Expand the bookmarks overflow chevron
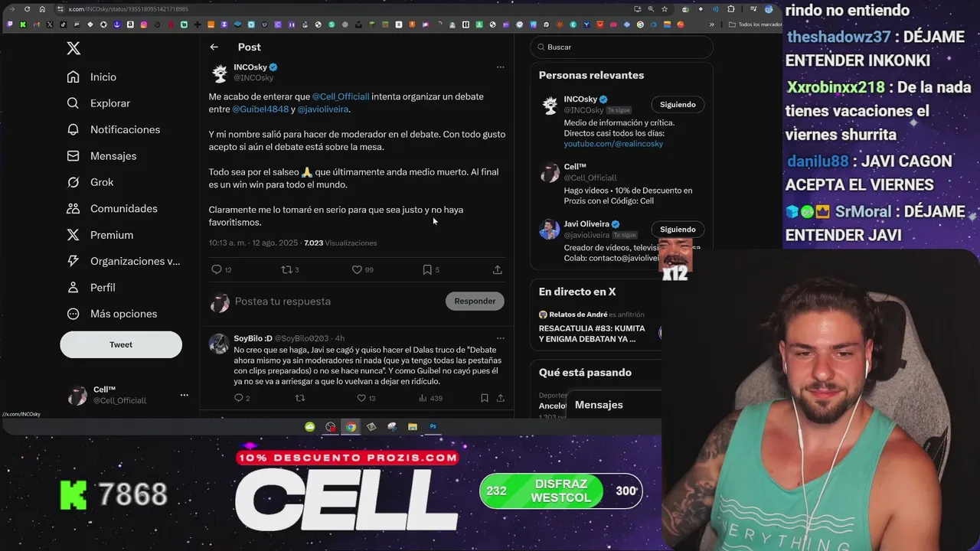The height and width of the screenshot is (551, 980). [712, 24]
